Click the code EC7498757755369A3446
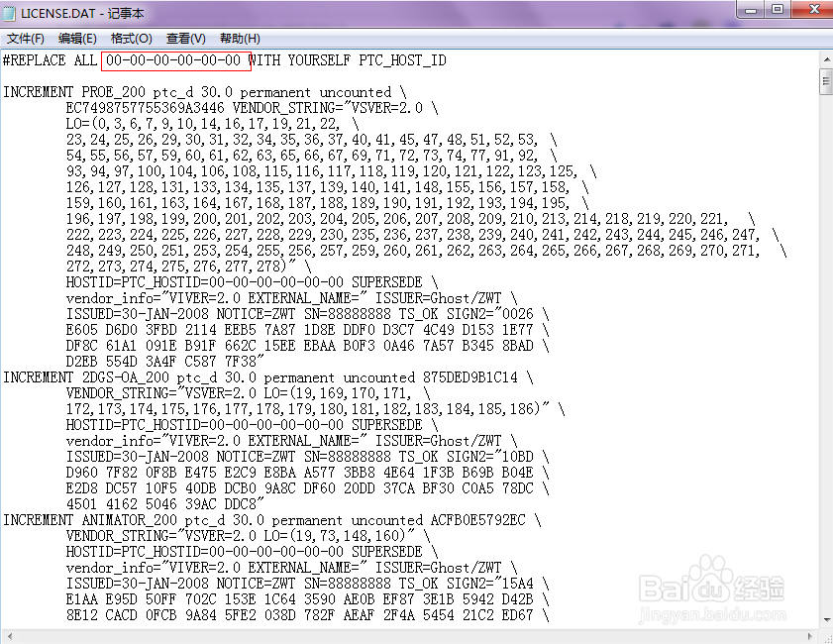 pyautogui.click(x=145, y=108)
